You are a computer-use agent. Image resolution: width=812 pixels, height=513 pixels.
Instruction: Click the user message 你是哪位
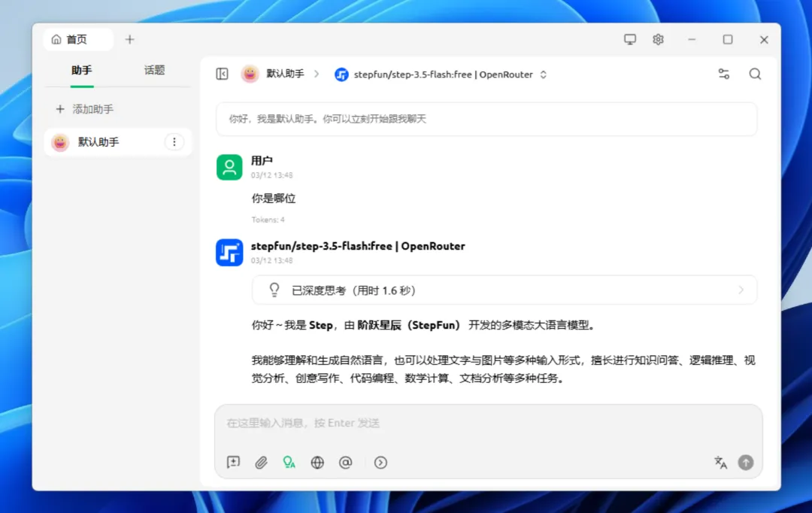click(x=274, y=199)
